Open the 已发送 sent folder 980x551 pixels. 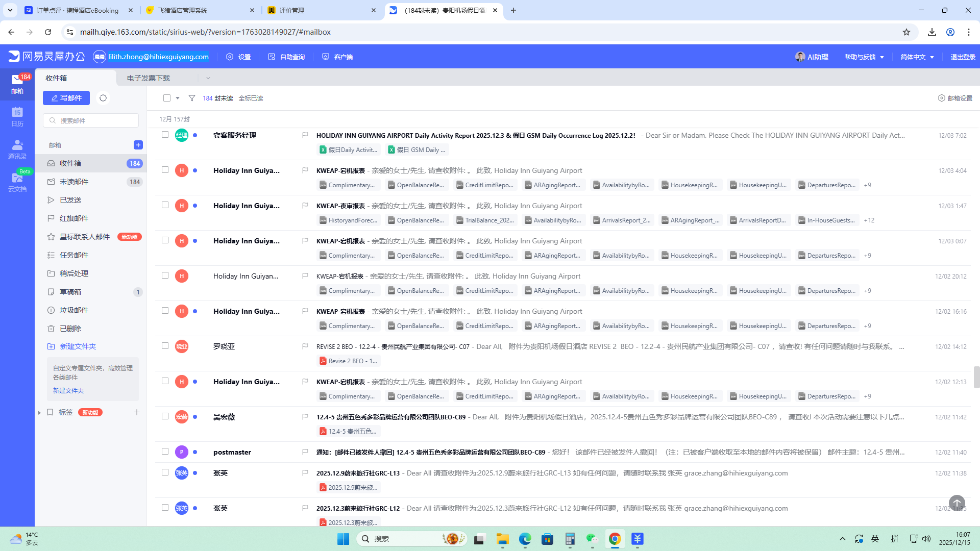(70, 200)
